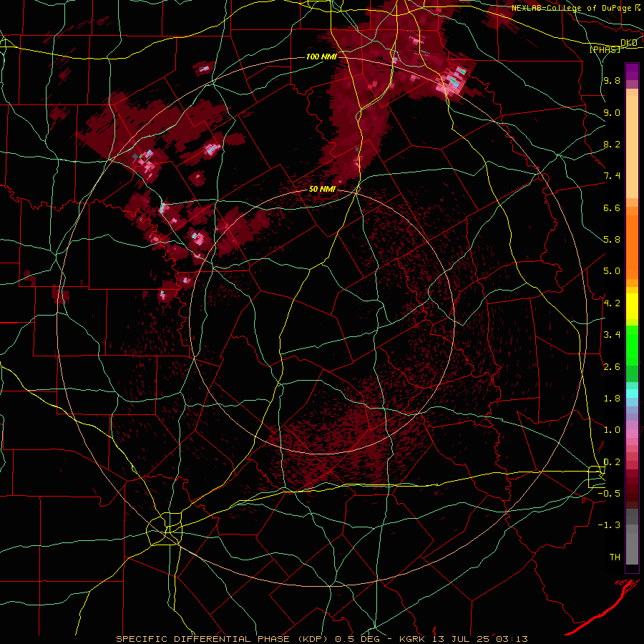Click the TH label on color scale
This screenshot has width=644, height=644.
point(615,557)
